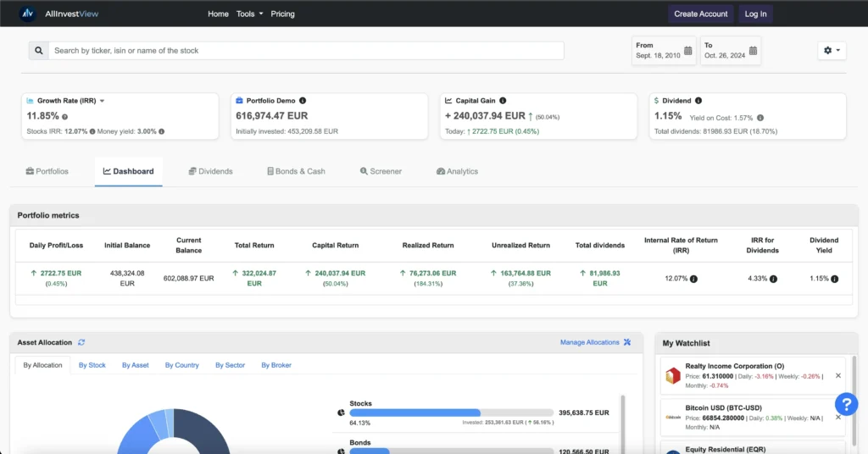The height and width of the screenshot is (454, 868).
Task: Click the Bonds allocation progress bar
Action: point(451,451)
